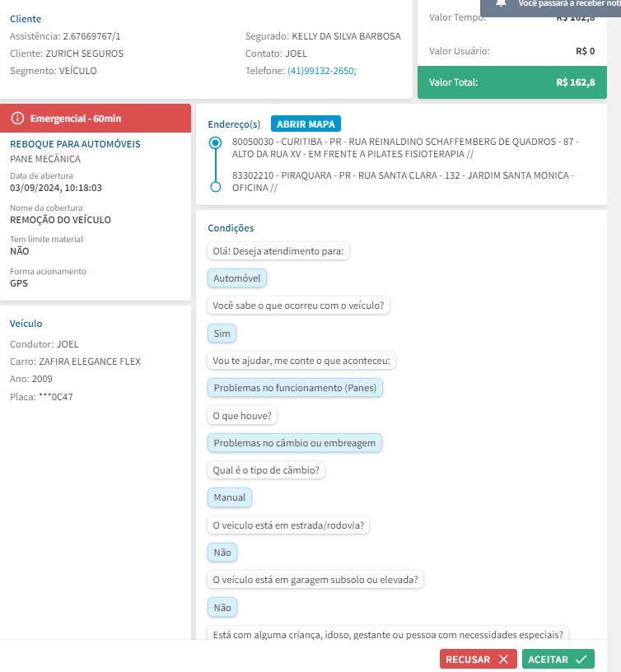Open the map with ABRIR MAPA
Screen dimensions: 621x672
coord(306,124)
